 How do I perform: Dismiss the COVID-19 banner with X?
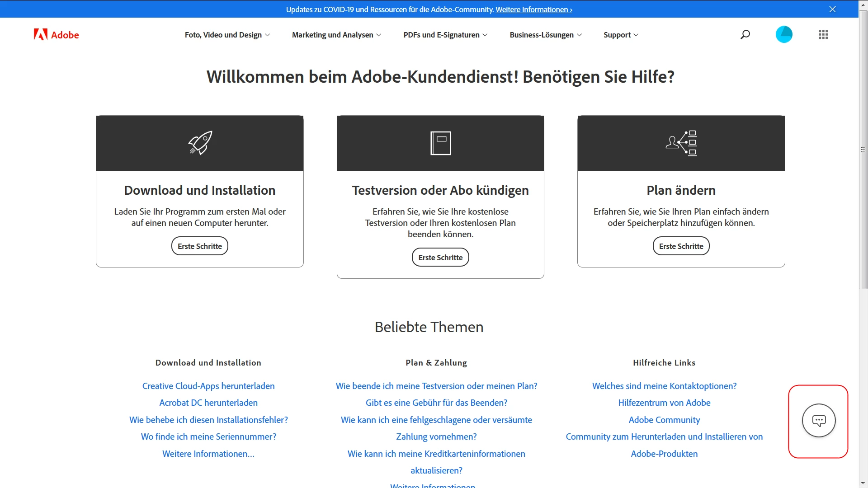(x=832, y=9)
